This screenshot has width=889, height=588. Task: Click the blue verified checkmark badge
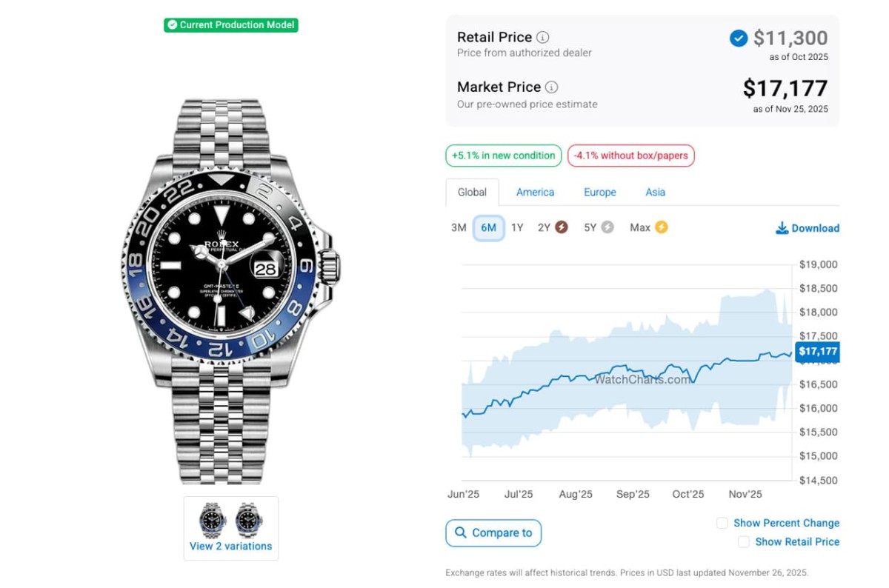coord(739,38)
